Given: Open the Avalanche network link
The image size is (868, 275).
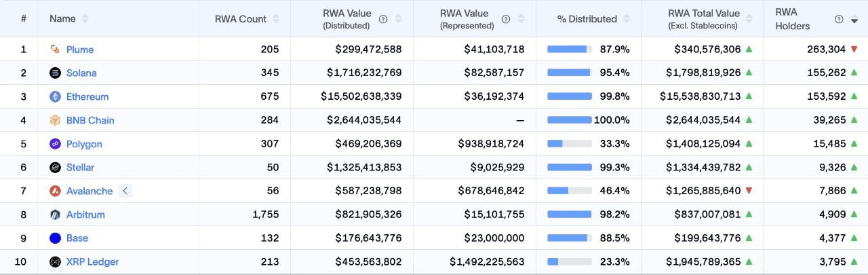Looking at the screenshot, I should coord(90,191).
